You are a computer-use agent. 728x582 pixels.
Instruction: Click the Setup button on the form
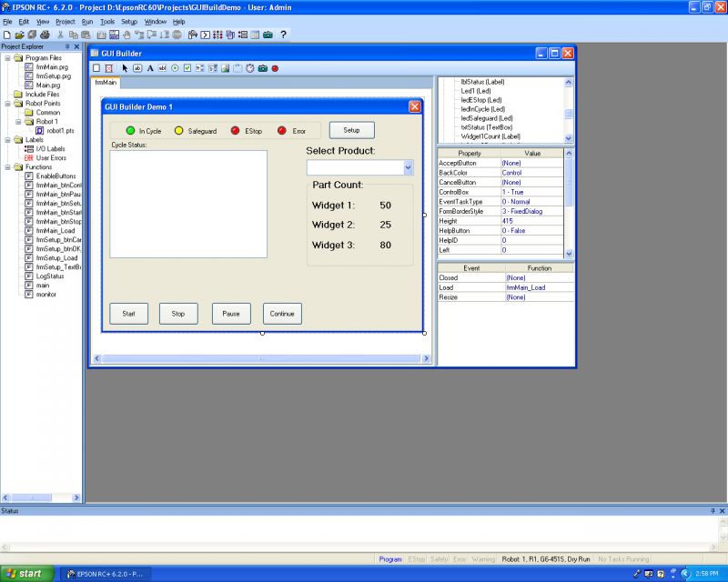click(x=351, y=130)
